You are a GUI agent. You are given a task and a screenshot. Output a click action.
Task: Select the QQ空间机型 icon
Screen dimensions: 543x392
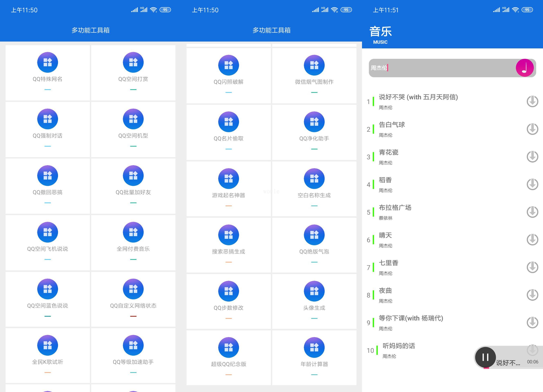point(133,119)
